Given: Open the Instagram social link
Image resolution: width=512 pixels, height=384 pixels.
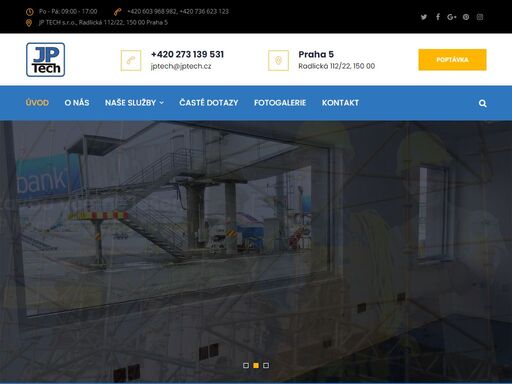Looking at the screenshot, I should (x=480, y=17).
